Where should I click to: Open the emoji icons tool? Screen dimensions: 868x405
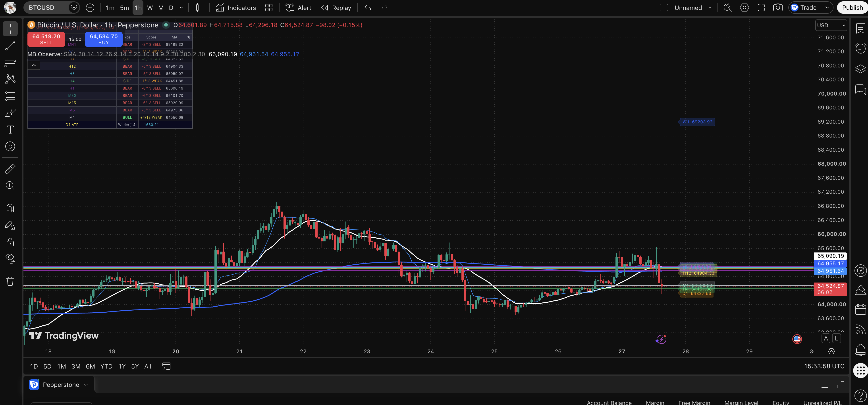(10, 146)
